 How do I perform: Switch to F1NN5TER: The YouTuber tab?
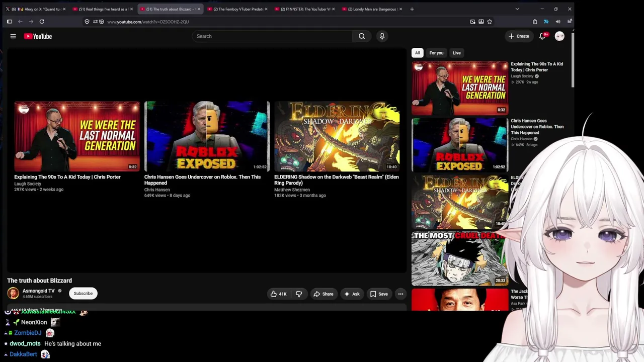tap(304, 9)
